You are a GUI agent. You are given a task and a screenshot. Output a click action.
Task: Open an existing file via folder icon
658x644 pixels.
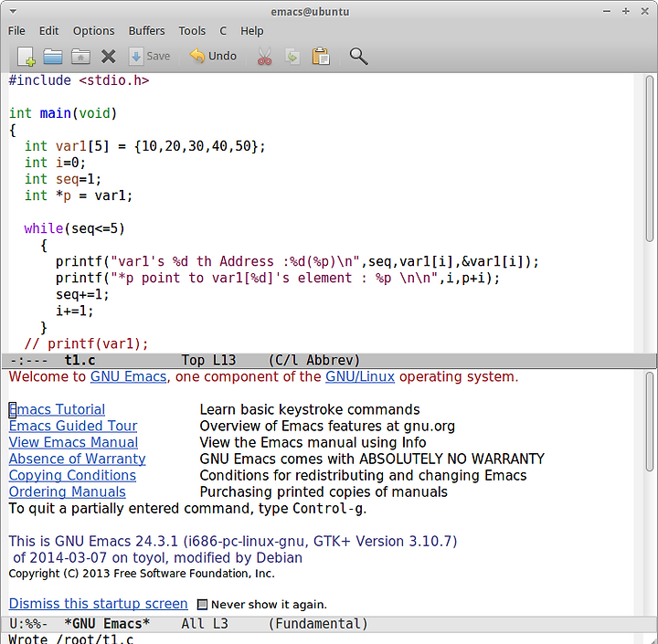[53, 57]
